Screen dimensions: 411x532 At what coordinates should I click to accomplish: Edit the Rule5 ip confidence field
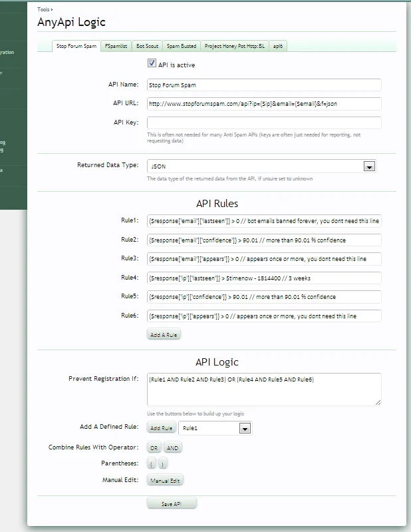click(264, 297)
